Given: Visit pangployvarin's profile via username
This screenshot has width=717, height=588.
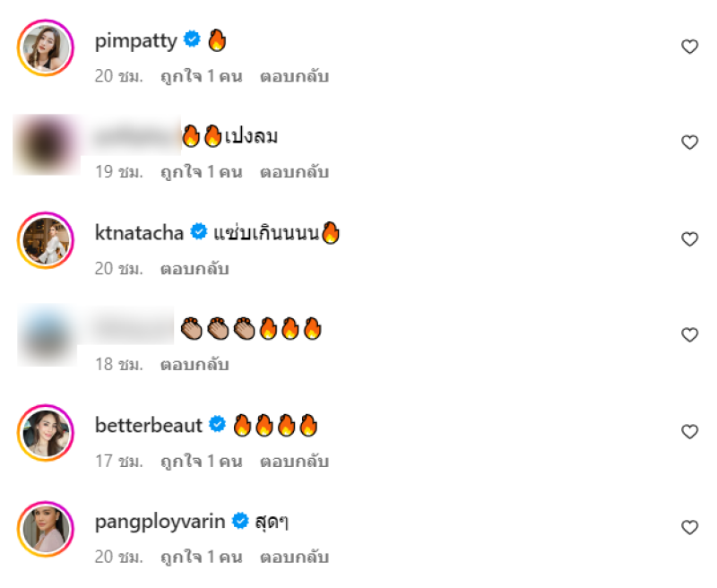Looking at the screenshot, I should (160, 523).
